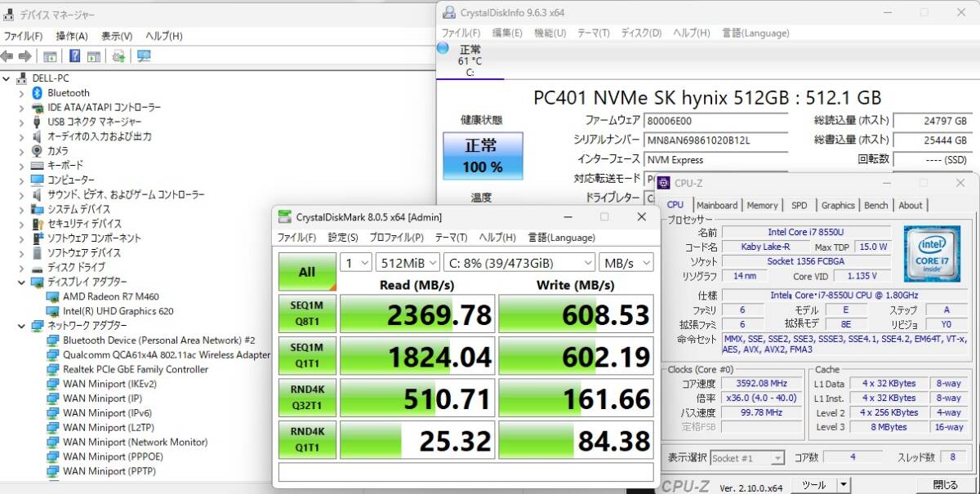
Task: Click the CrystalDiskMark title bar app icon
Action: (x=284, y=216)
